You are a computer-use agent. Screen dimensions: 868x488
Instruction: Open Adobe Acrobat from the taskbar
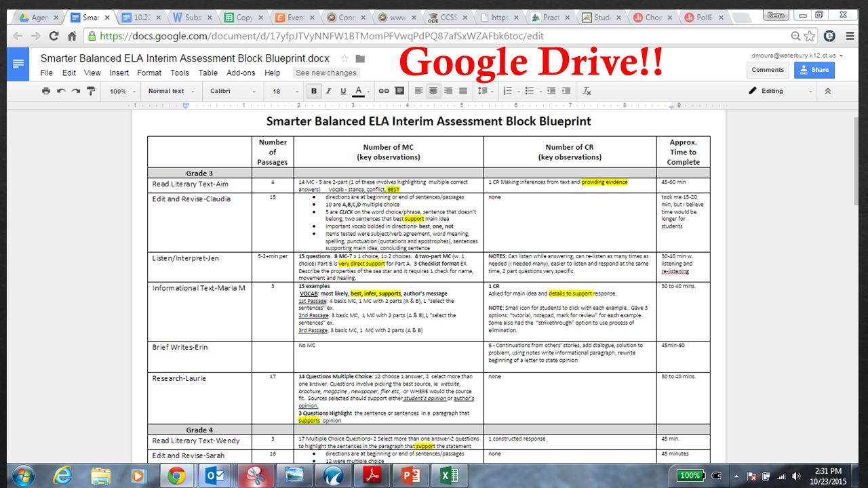coord(372,476)
